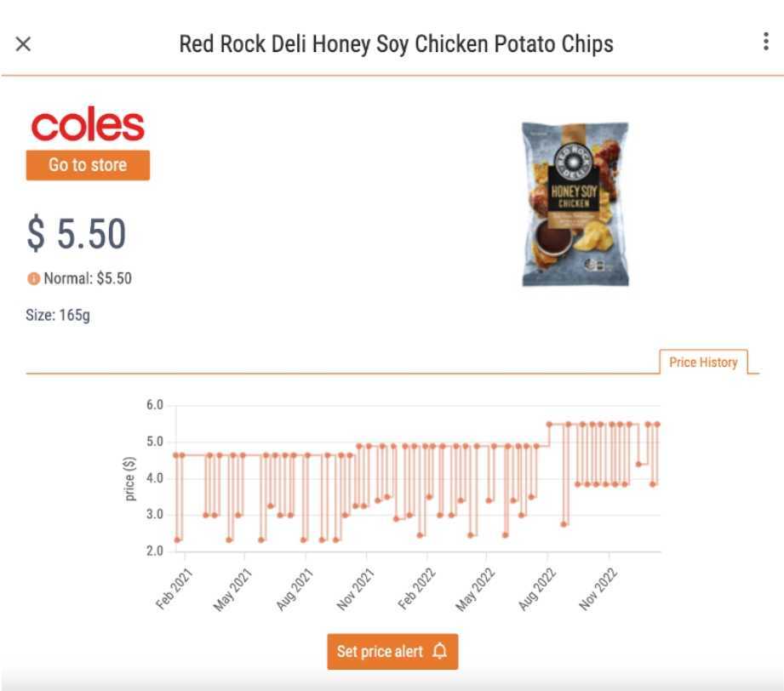Open the Honey Soy Chicken chips product image
This screenshot has height=691, width=784.
(575, 204)
